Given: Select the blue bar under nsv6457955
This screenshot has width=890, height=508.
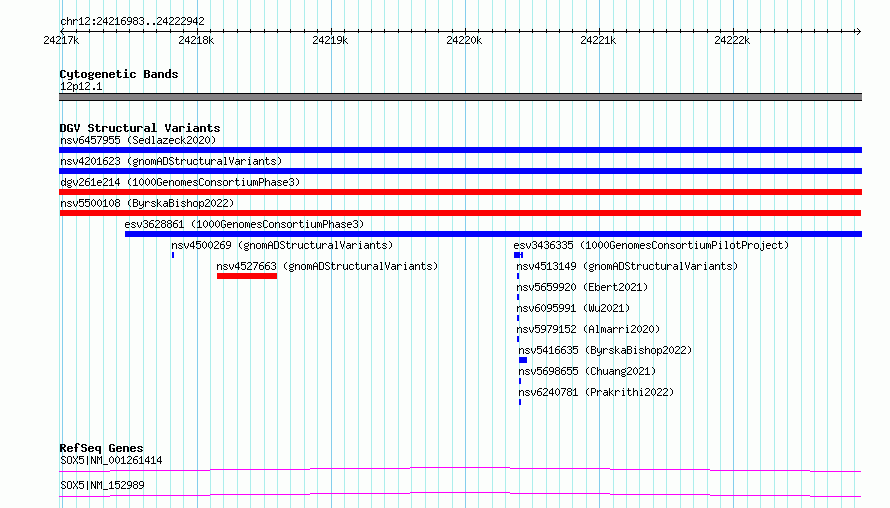Looking at the screenshot, I should point(460,150).
